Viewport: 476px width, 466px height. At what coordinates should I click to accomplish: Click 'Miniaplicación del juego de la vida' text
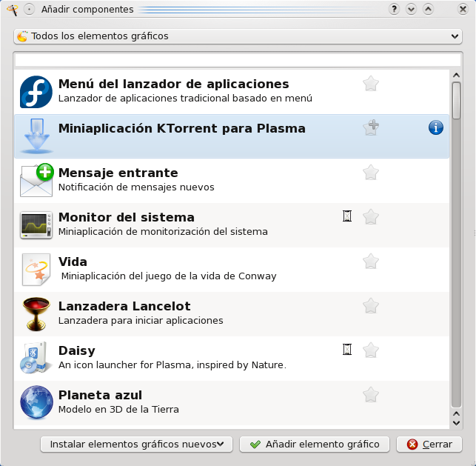click(x=169, y=276)
